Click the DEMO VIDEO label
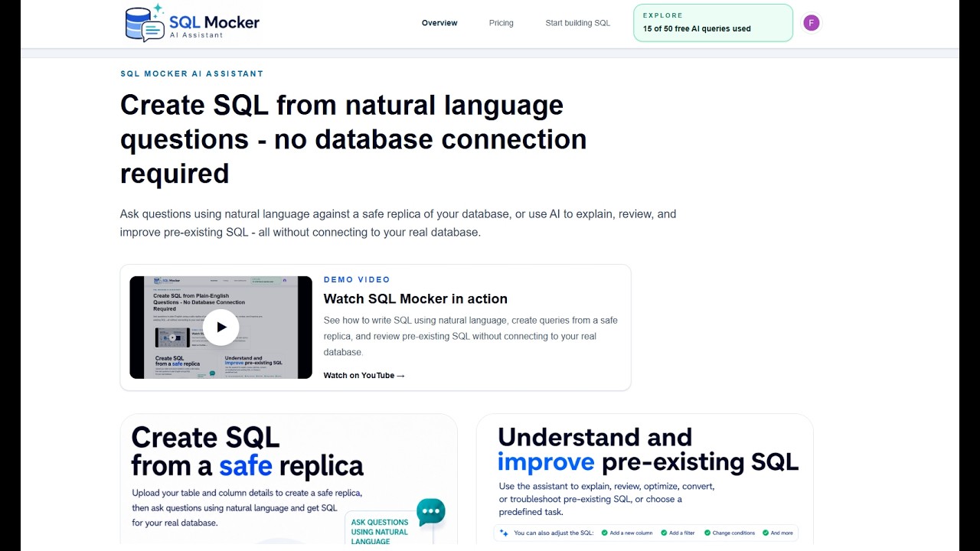980x551 pixels. [x=357, y=280]
